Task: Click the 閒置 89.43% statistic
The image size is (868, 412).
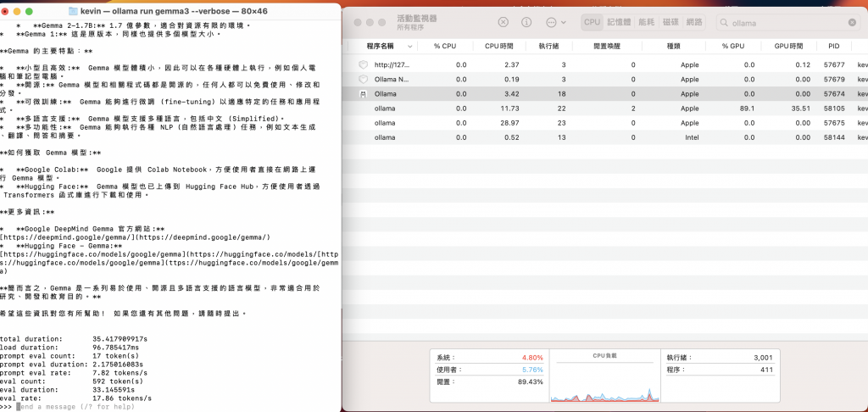Action: pos(489,381)
